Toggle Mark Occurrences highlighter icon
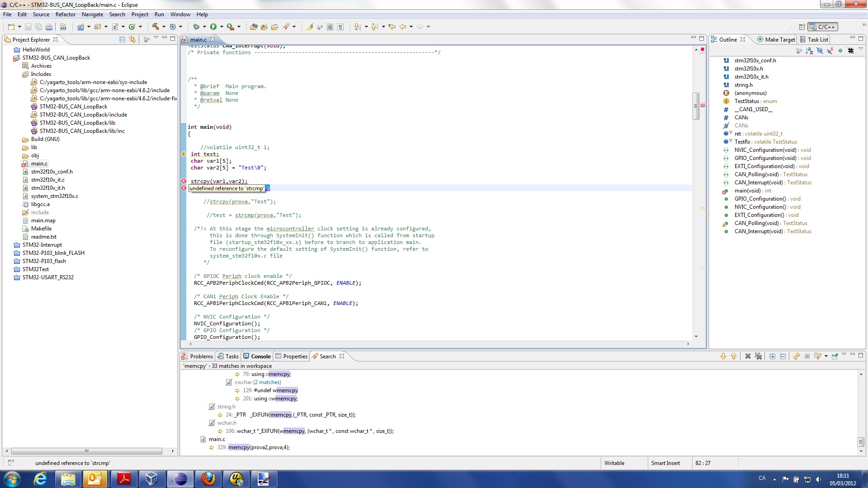The width and height of the screenshot is (868, 488). click(310, 27)
